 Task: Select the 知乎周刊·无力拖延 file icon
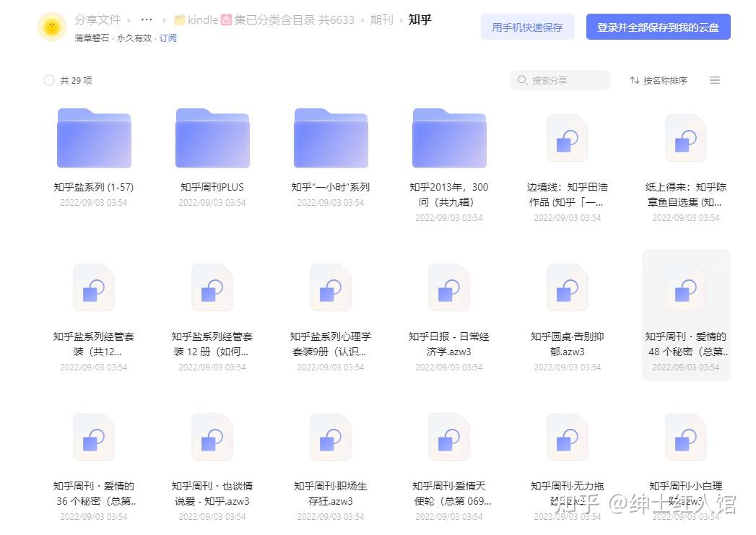tap(568, 437)
